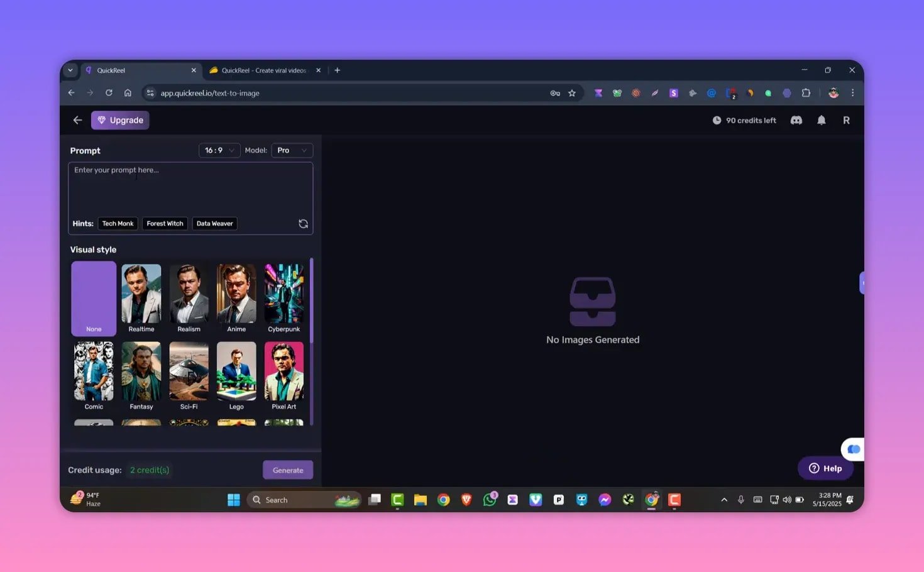The width and height of the screenshot is (924, 572).
Task: Click the refresh hints icon
Action: tap(303, 224)
